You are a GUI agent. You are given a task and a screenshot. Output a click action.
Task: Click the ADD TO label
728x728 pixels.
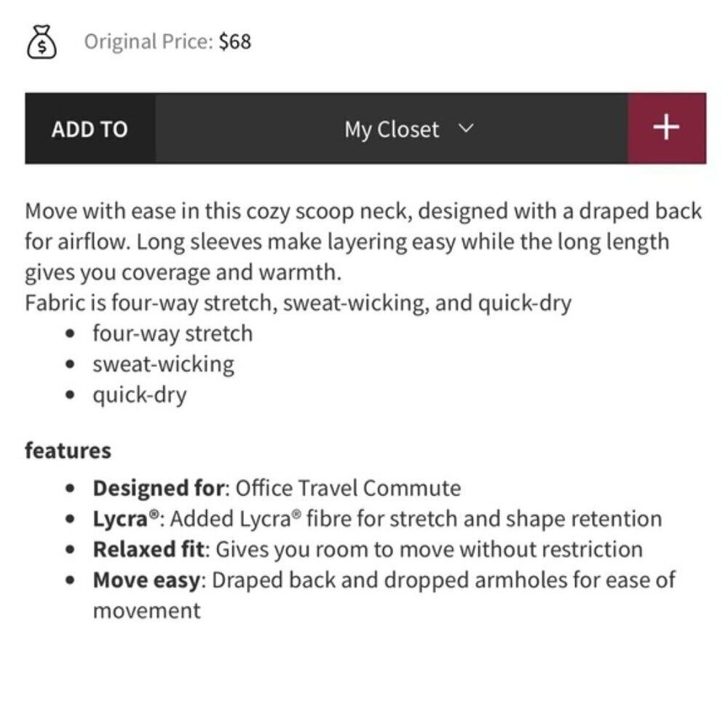[90, 129]
